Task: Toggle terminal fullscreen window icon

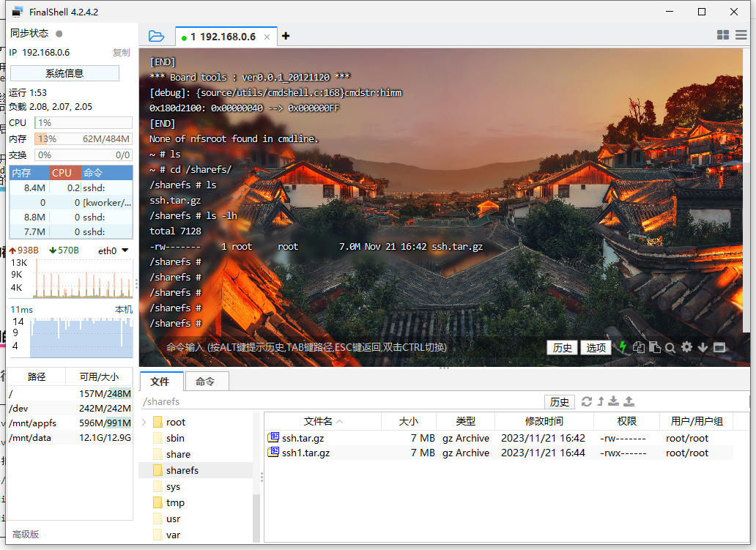Action: (719, 347)
